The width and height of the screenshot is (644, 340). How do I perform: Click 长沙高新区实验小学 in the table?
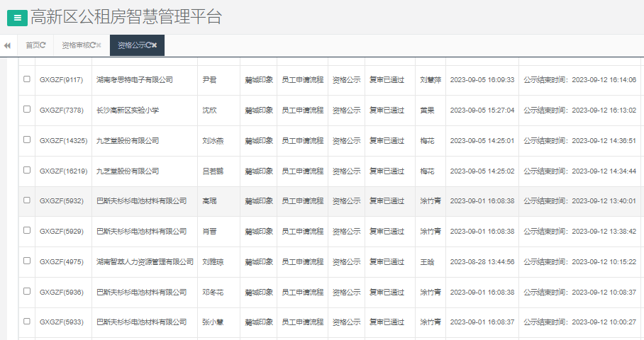point(130,110)
